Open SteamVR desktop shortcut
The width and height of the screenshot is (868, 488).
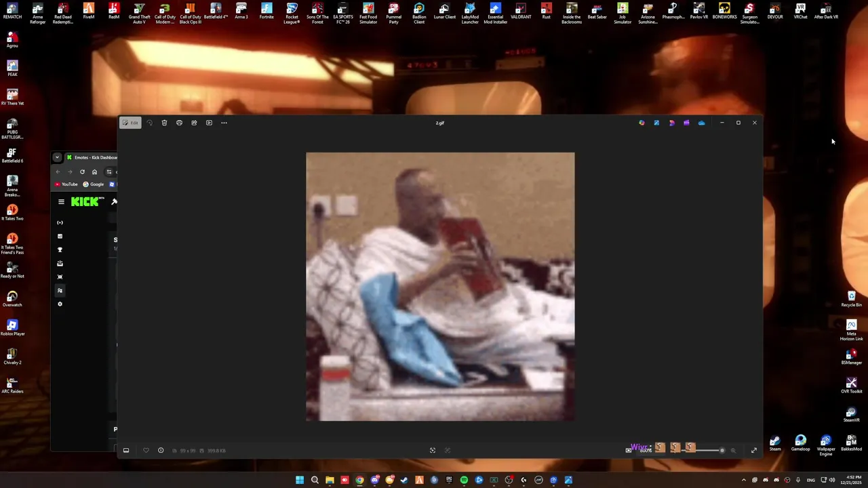pos(852,414)
